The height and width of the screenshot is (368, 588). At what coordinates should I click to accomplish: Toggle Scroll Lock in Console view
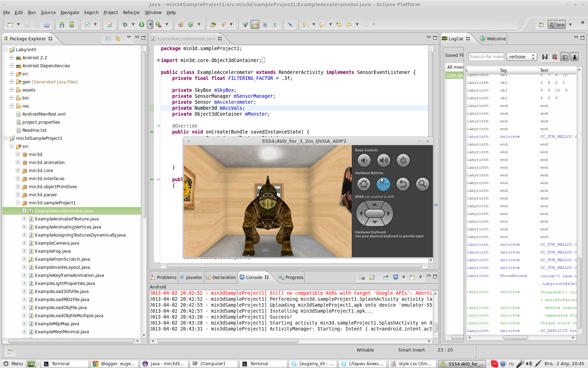pos(372,277)
